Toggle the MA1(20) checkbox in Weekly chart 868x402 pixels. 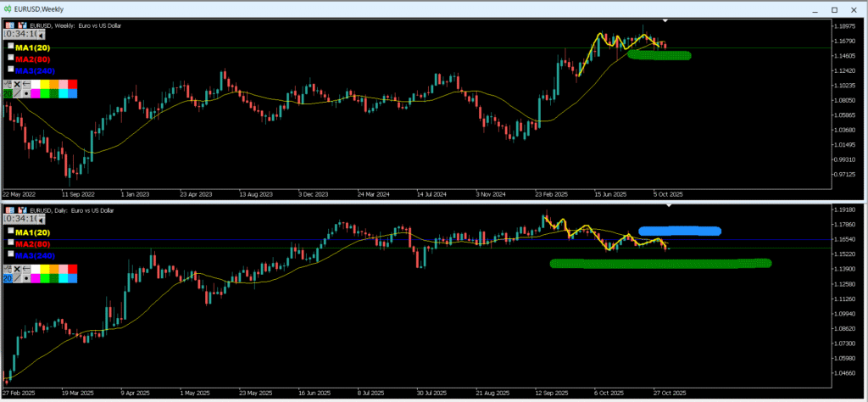coord(11,47)
